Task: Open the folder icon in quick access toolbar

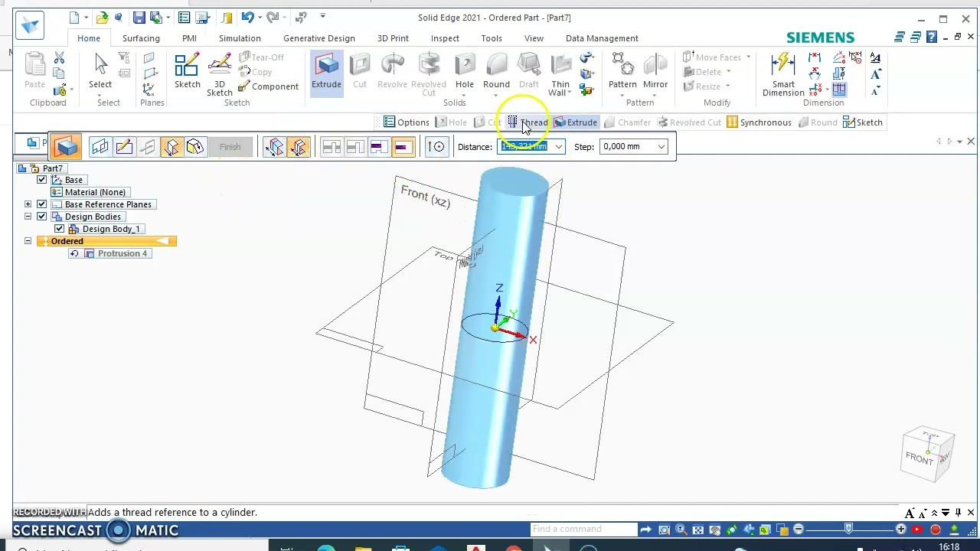Action: coord(102,18)
